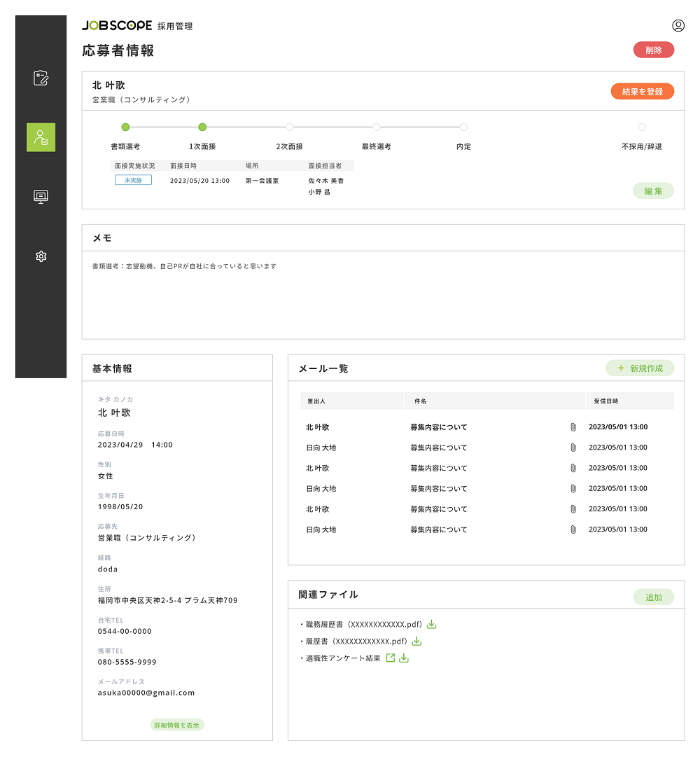Open the user account profile icon

coord(678,25)
